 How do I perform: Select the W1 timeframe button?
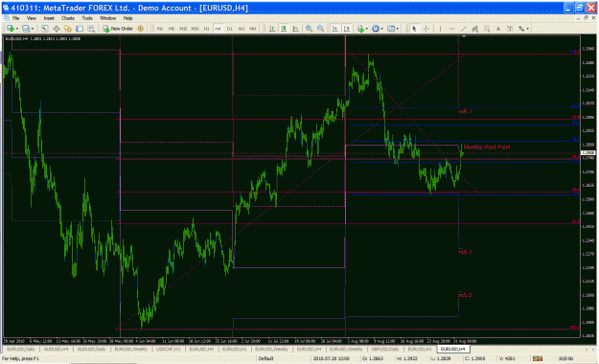click(242, 29)
